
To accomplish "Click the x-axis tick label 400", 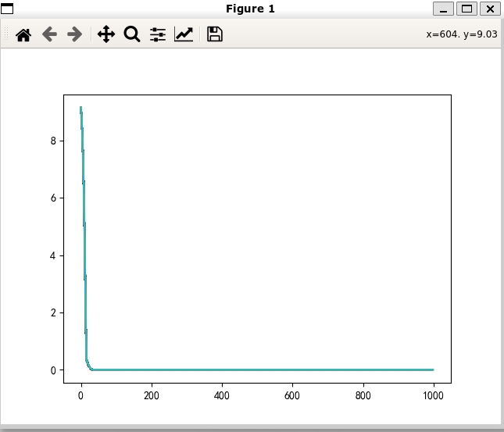I will click(x=222, y=395).
